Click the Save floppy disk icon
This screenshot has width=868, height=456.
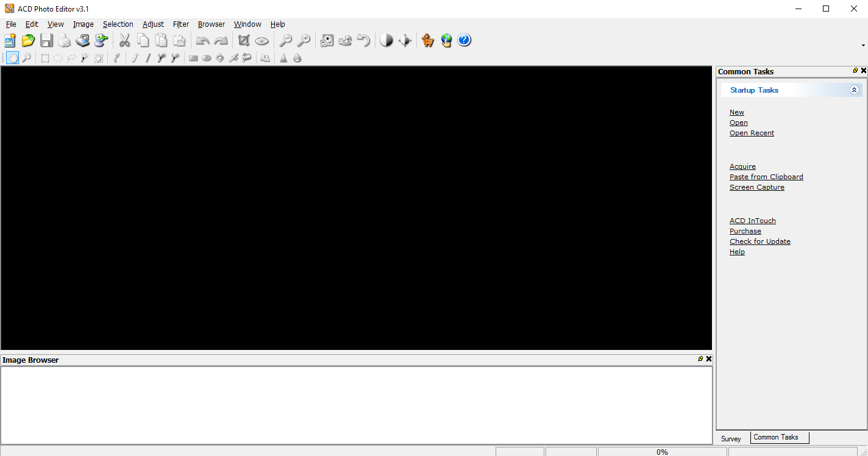(x=46, y=41)
